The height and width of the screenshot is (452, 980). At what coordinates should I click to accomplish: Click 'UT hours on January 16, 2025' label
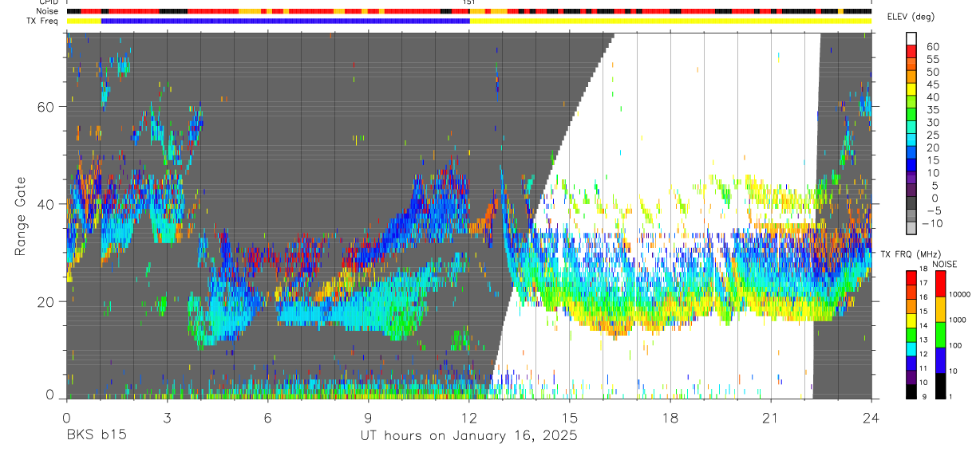pos(468,436)
